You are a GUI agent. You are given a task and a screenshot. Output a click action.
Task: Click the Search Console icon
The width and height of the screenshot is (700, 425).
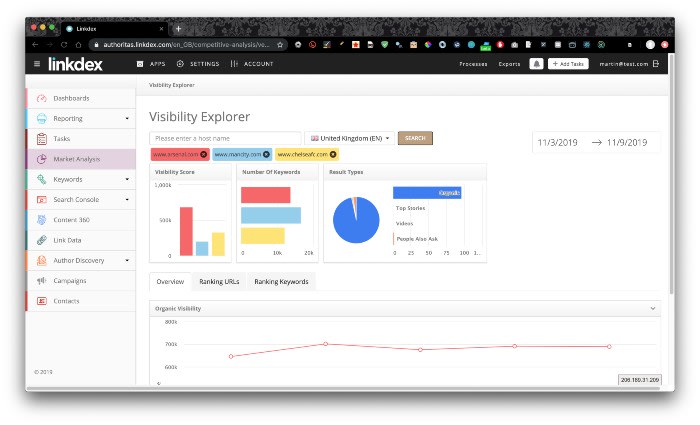42,200
